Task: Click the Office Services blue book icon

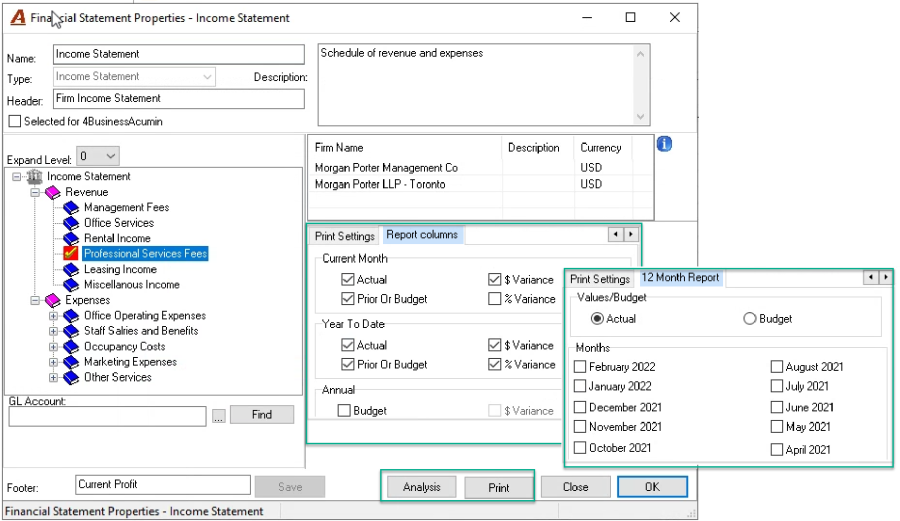Action: 71,223
